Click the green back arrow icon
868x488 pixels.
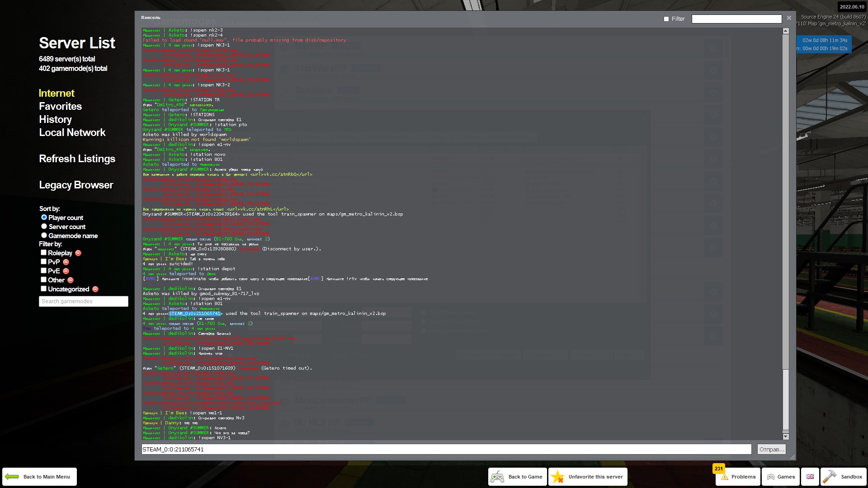click(x=12, y=477)
